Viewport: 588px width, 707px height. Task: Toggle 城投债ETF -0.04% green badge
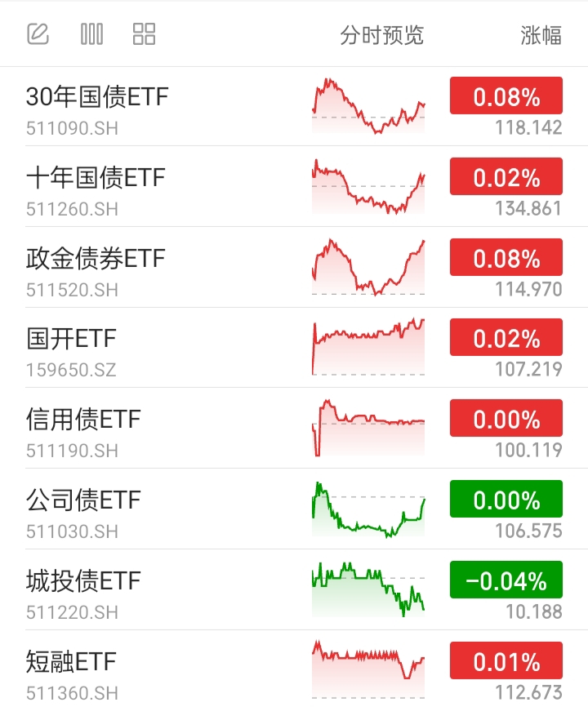click(506, 580)
